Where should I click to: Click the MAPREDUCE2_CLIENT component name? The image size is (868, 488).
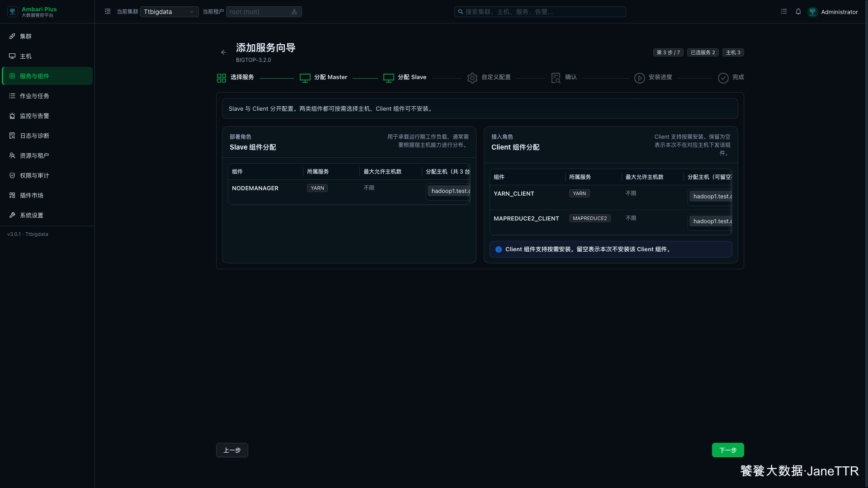click(526, 219)
